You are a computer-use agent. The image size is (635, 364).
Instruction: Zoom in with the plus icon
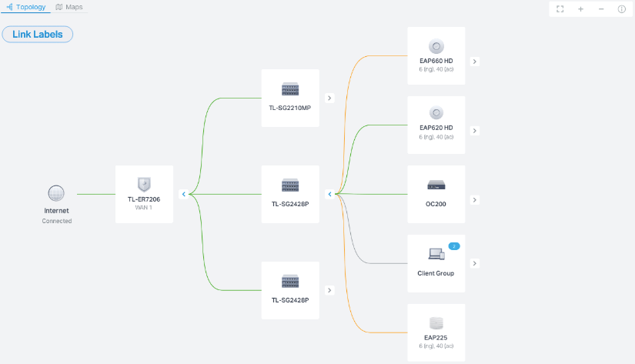pos(580,9)
